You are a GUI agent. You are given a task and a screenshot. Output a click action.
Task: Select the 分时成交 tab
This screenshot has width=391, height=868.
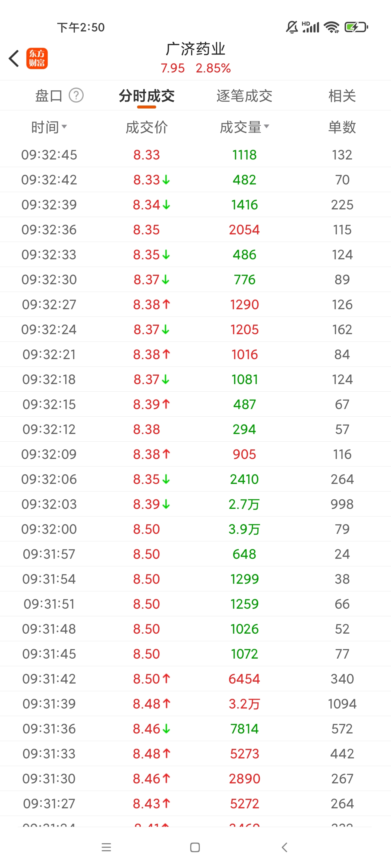tap(147, 96)
